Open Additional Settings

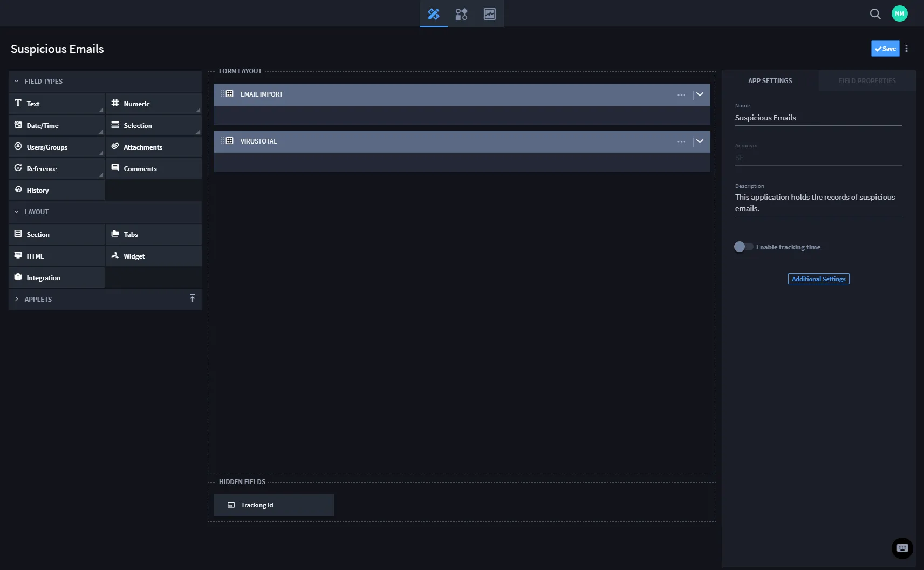pos(818,279)
